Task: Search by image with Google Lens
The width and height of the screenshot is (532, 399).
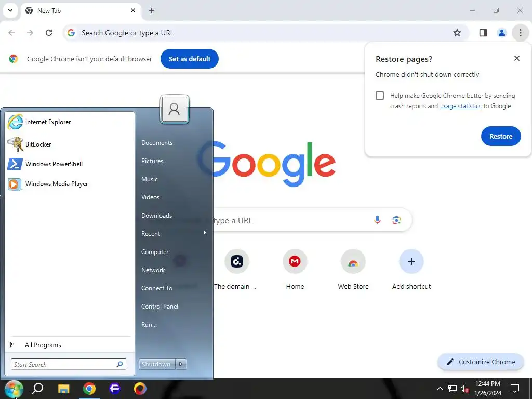Action: [396, 220]
